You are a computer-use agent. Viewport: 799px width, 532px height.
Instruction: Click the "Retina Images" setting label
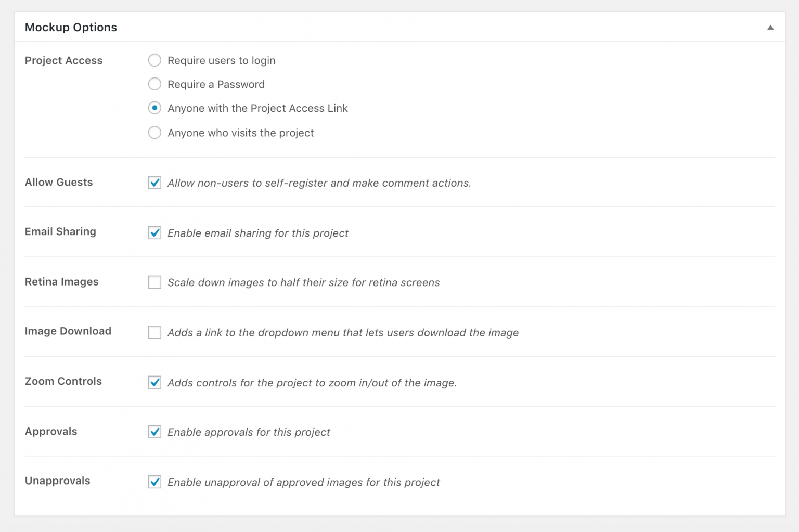tap(61, 281)
